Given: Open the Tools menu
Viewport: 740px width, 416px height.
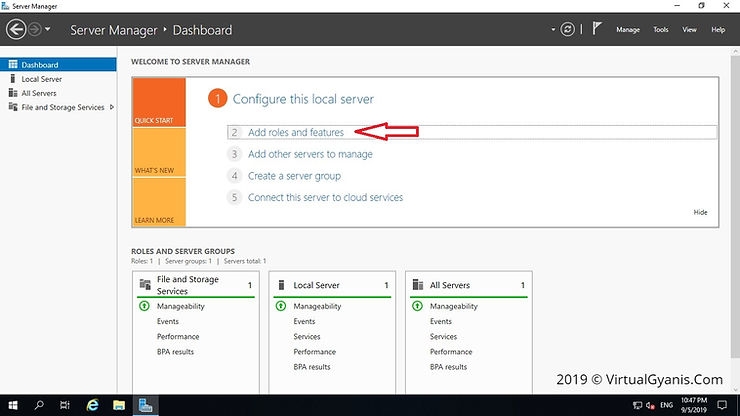Looking at the screenshot, I should [x=660, y=30].
